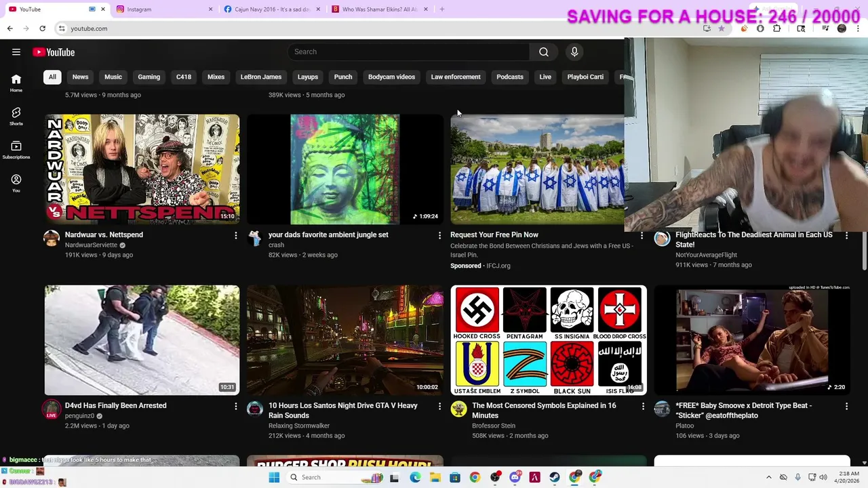Open Steam from the taskbar
The width and height of the screenshot is (868, 488).
click(x=555, y=477)
